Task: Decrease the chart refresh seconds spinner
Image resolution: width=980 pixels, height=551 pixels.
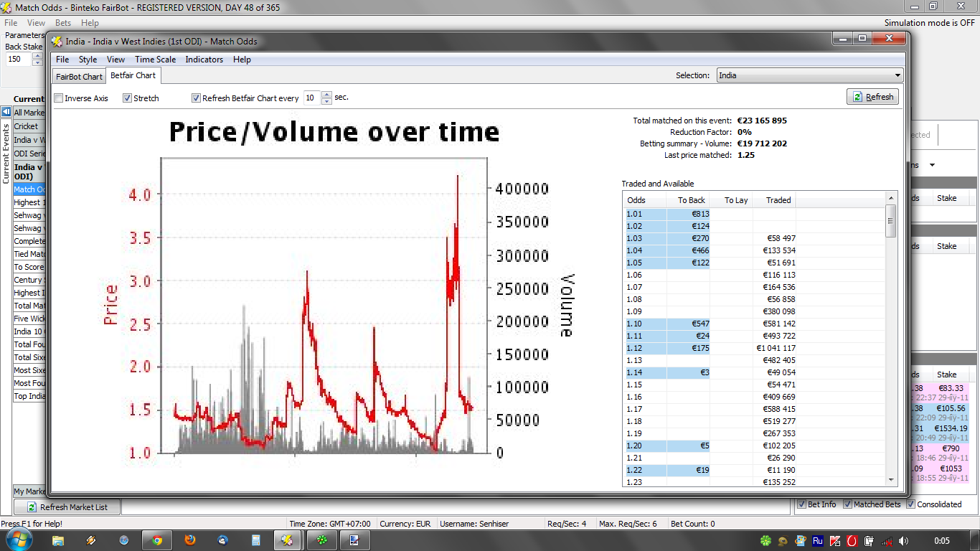Action: pos(326,101)
